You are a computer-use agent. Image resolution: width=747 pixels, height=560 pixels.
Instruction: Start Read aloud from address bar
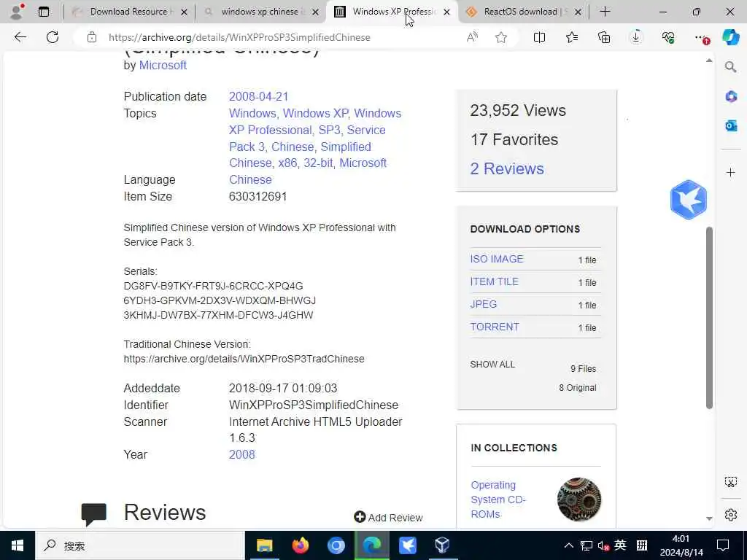click(472, 37)
